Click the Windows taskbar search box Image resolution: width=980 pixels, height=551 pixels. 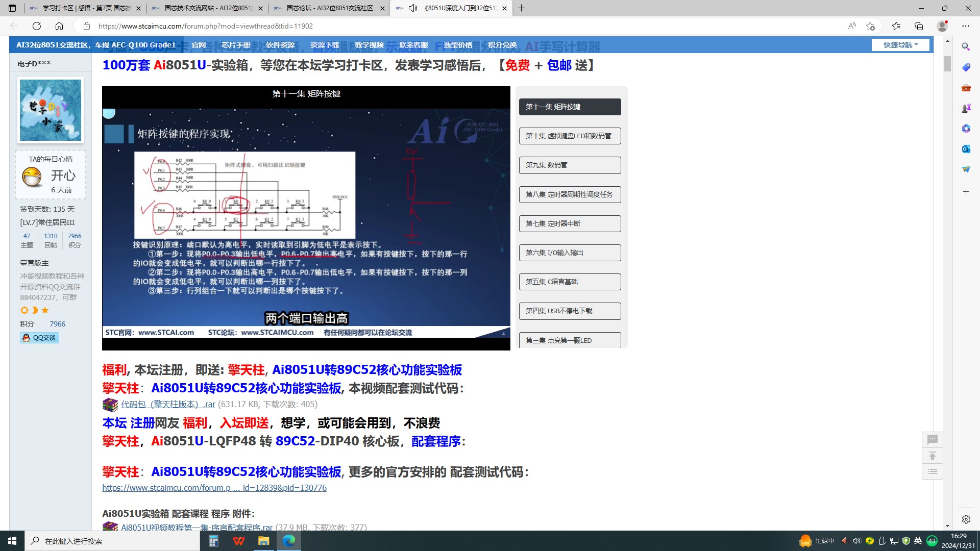[112, 541]
